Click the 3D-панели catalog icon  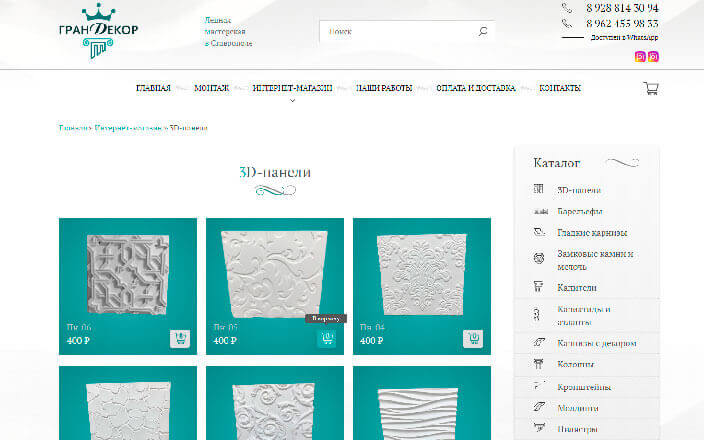pyautogui.click(x=539, y=189)
